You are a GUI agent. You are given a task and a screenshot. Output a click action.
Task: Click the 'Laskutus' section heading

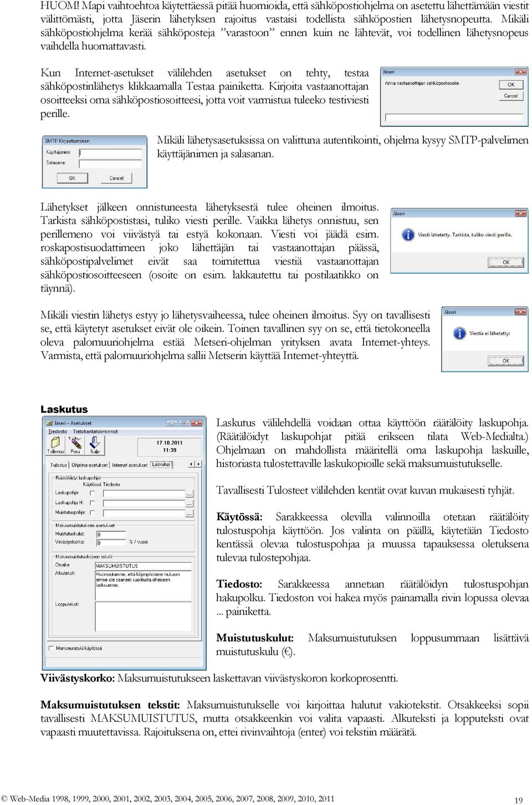pos(64,409)
